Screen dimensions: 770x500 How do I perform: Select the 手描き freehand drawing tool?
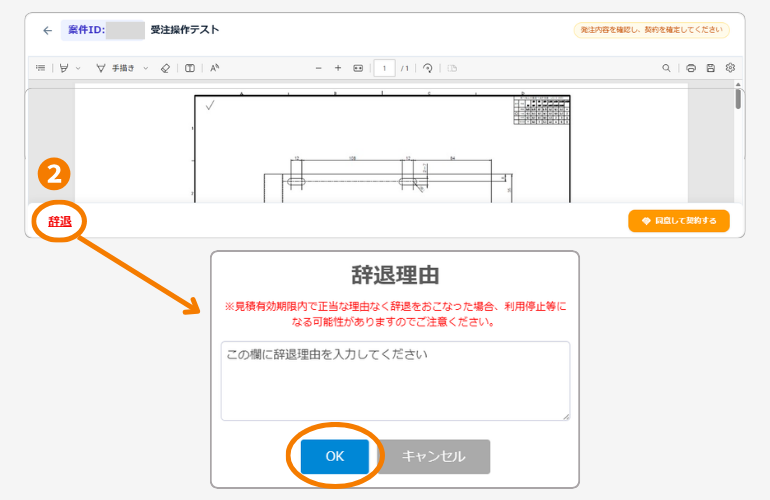(x=115, y=68)
